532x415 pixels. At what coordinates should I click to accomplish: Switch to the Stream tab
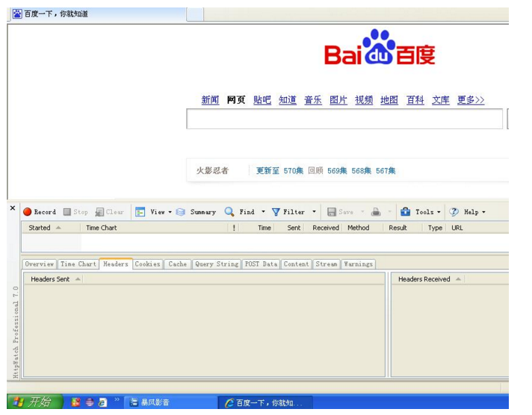(327, 263)
